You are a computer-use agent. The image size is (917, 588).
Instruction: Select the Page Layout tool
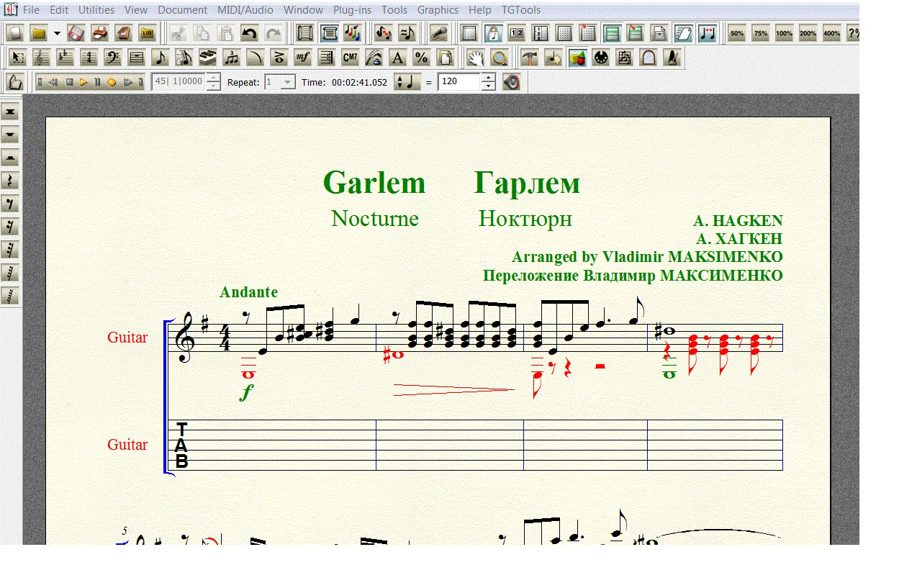(x=445, y=58)
